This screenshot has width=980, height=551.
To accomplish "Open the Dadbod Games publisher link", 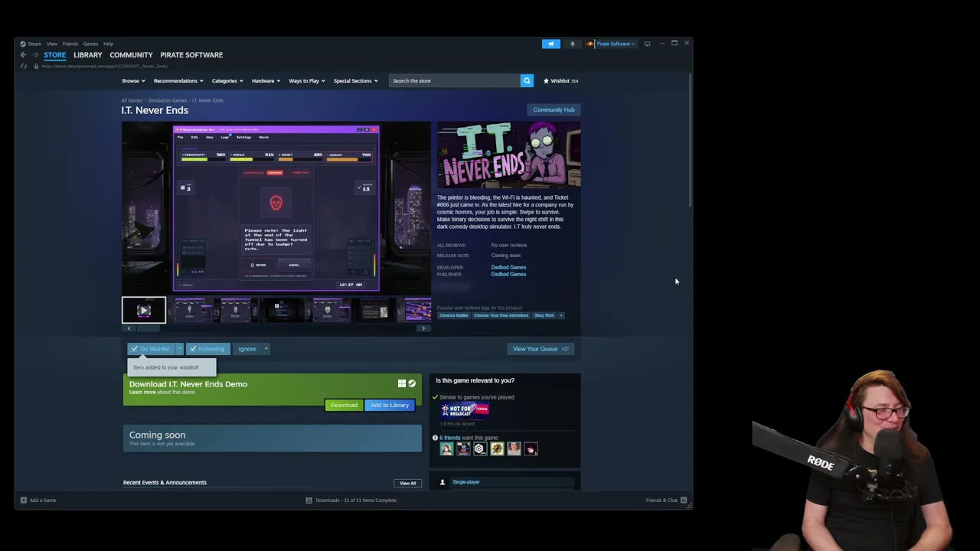I will 508,274.
